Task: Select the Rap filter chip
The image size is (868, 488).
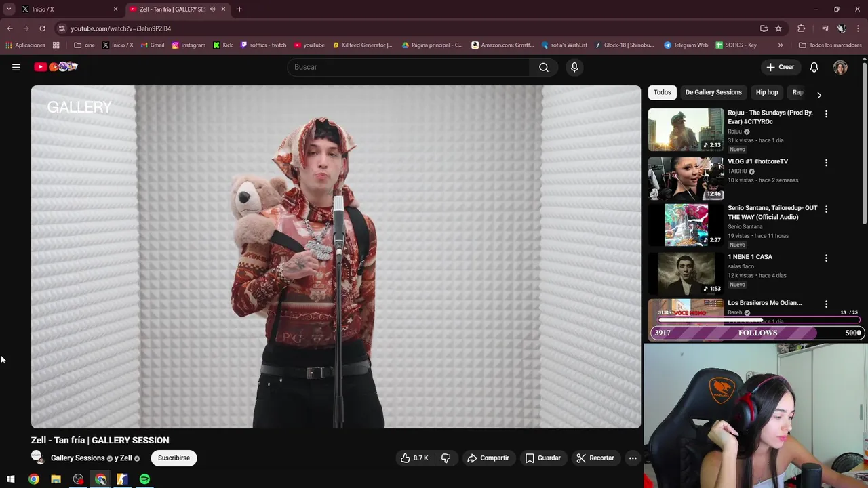Action: click(x=798, y=92)
